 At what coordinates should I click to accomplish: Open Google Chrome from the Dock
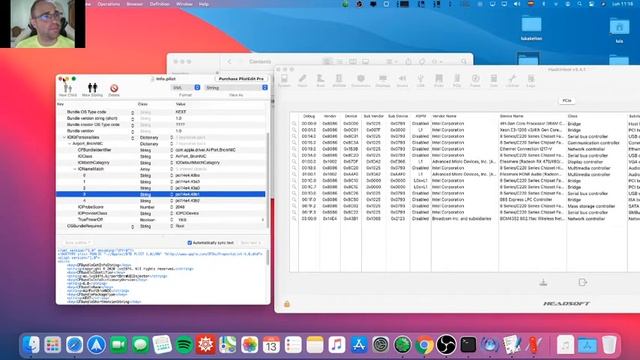point(424,345)
